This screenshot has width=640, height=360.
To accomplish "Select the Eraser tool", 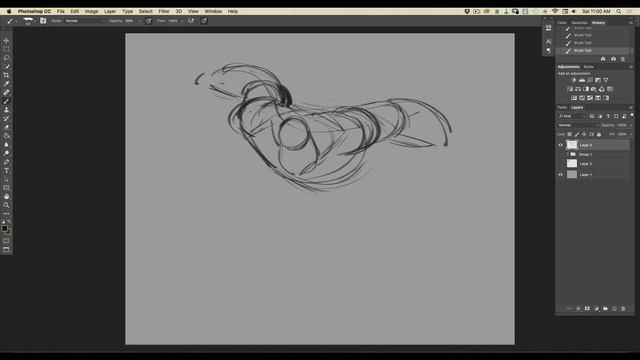I will pos(6,127).
